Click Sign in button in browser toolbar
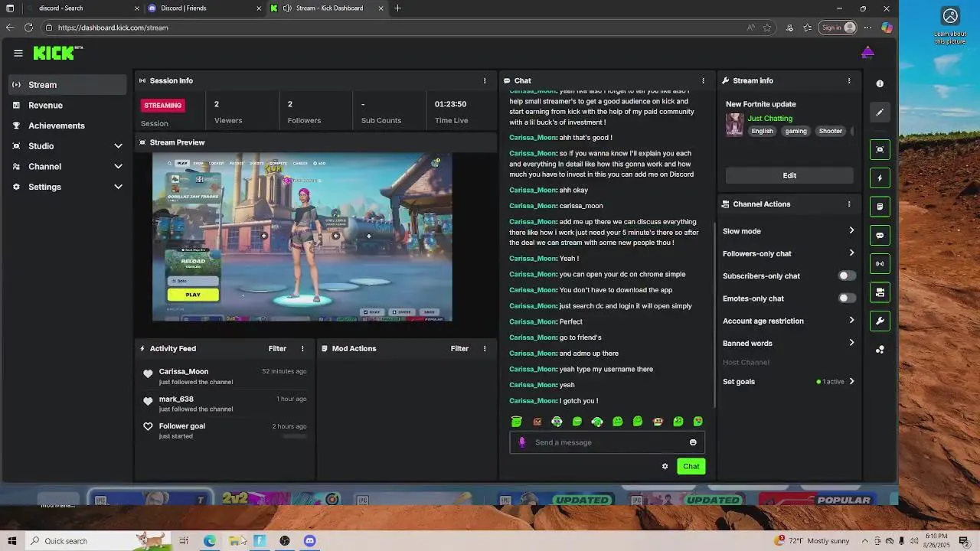The width and height of the screenshot is (980, 551). point(837,28)
